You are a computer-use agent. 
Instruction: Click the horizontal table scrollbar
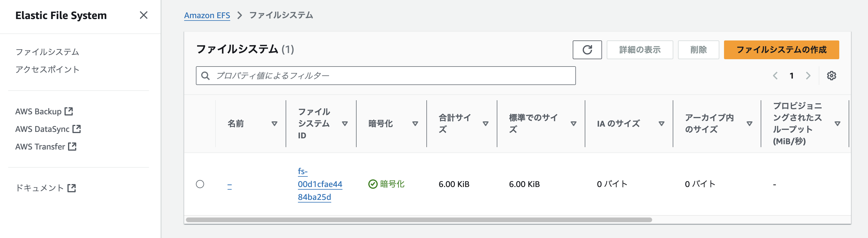click(419, 220)
